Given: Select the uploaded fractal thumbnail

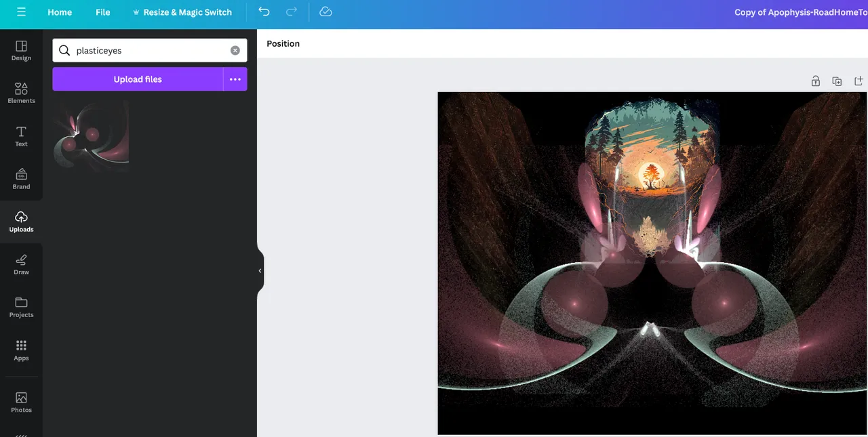Looking at the screenshot, I should (x=91, y=135).
